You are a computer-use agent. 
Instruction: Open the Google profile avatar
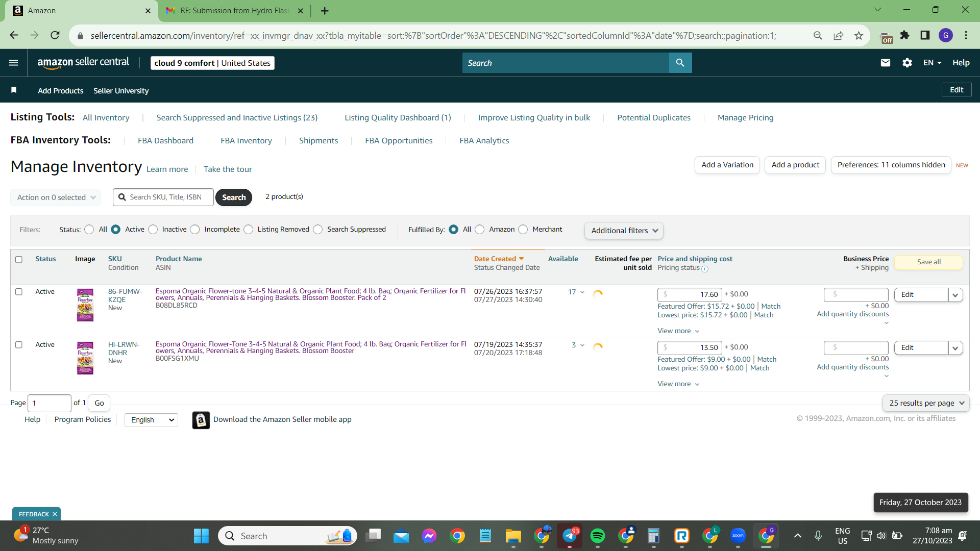[945, 35]
